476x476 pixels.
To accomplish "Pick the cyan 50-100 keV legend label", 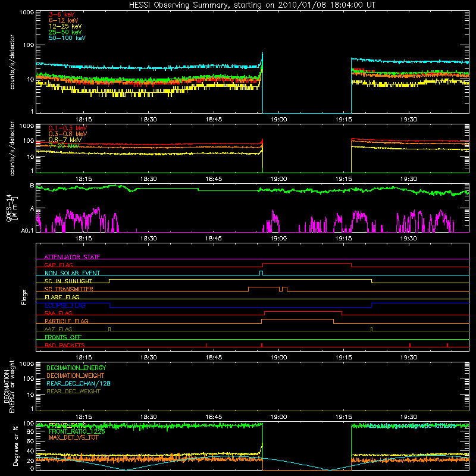I will click(x=67, y=38).
